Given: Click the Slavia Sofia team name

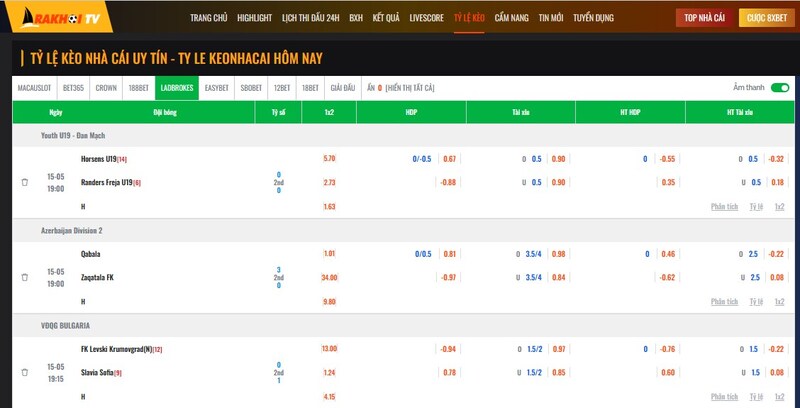Looking at the screenshot, I should (x=97, y=373).
